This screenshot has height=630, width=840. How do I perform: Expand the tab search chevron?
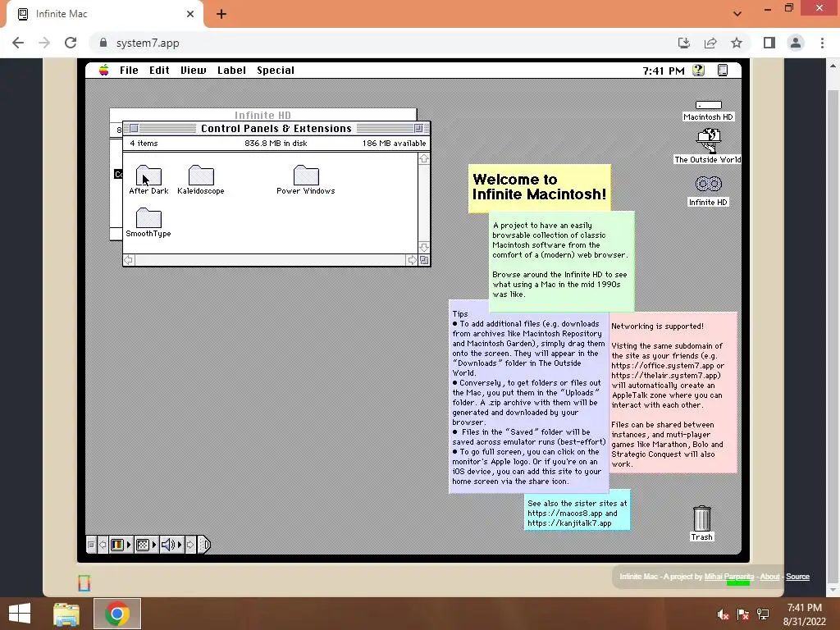point(737,14)
